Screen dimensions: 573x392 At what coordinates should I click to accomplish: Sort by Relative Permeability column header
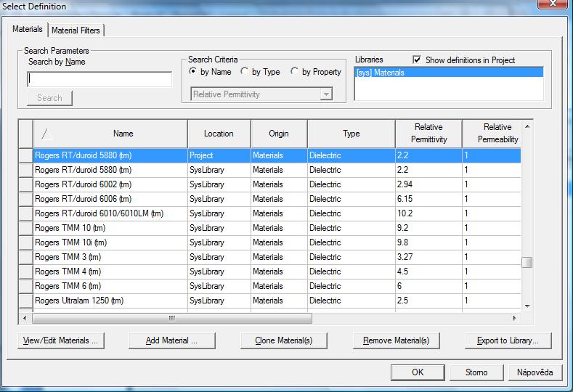point(492,134)
